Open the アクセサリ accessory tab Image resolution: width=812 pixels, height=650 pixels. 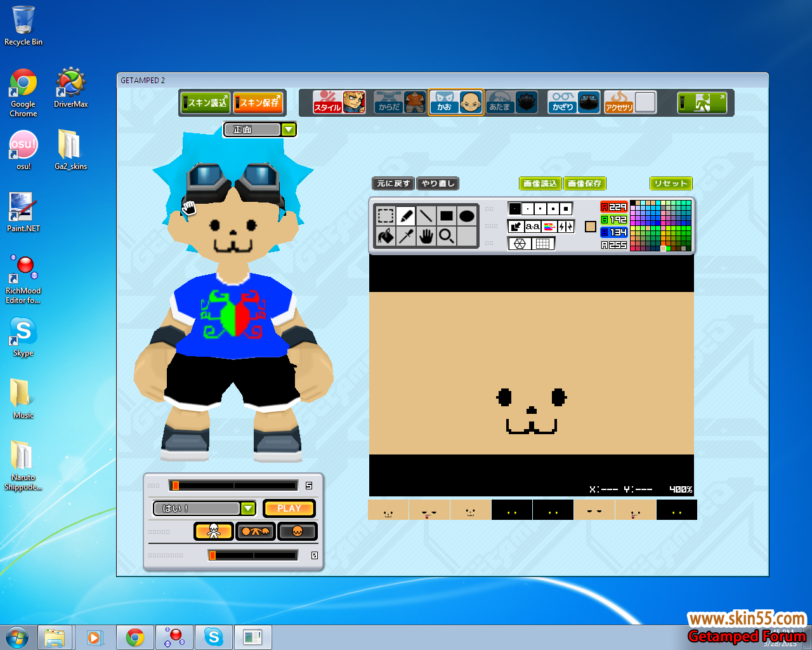[630, 102]
